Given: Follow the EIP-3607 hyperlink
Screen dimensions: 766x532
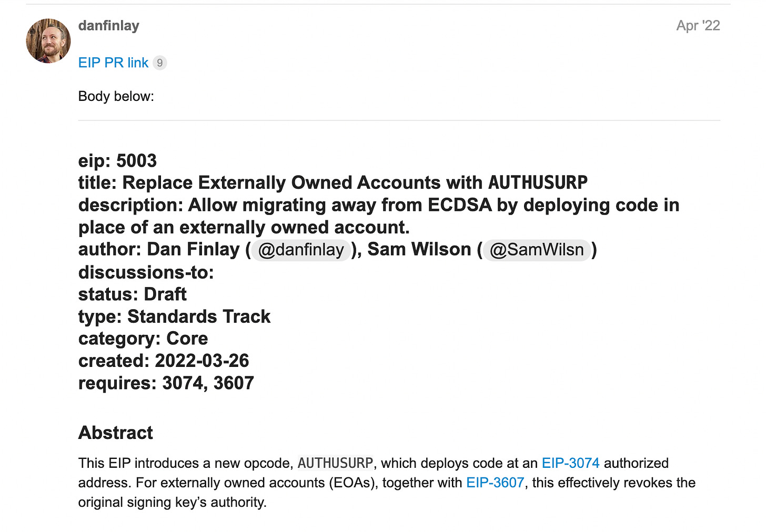Looking at the screenshot, I should coord(495,483).
